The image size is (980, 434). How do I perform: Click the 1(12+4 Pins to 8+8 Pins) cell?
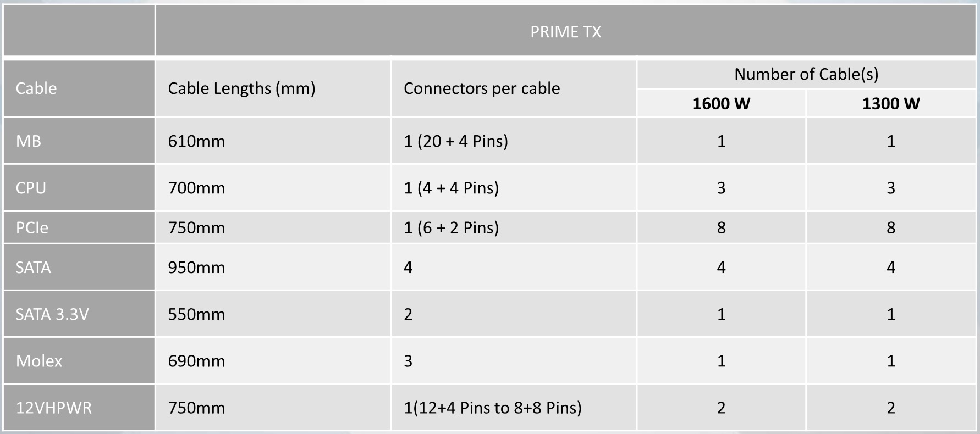492,408
